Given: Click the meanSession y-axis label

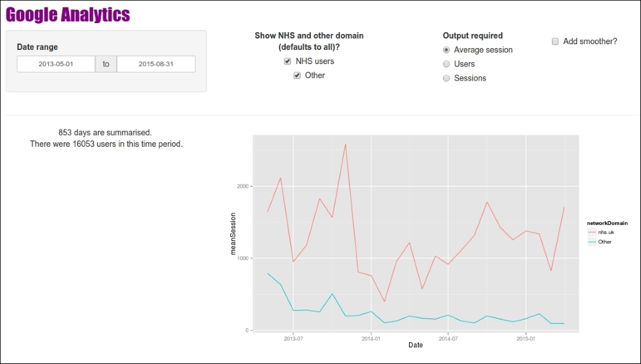Looking at the screenshot, I should tap(233, 234).
